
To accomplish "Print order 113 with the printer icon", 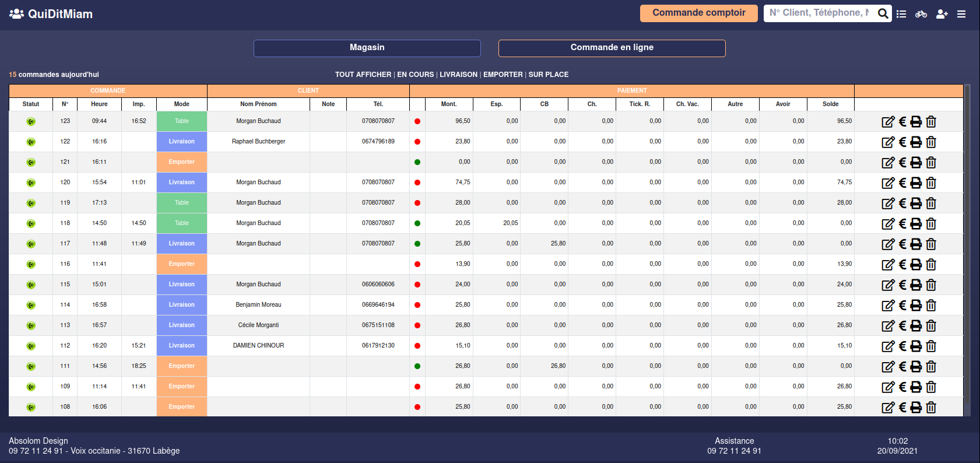I will [916, 325].
